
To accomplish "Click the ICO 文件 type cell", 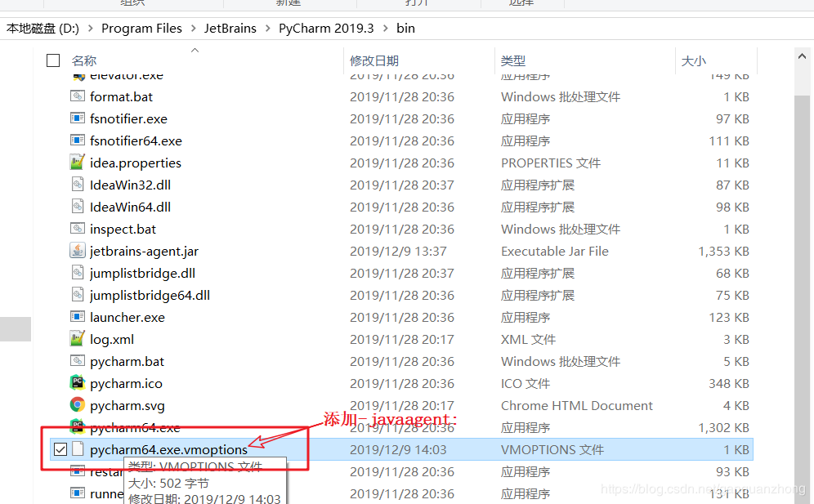I will [x=526, y=384].
